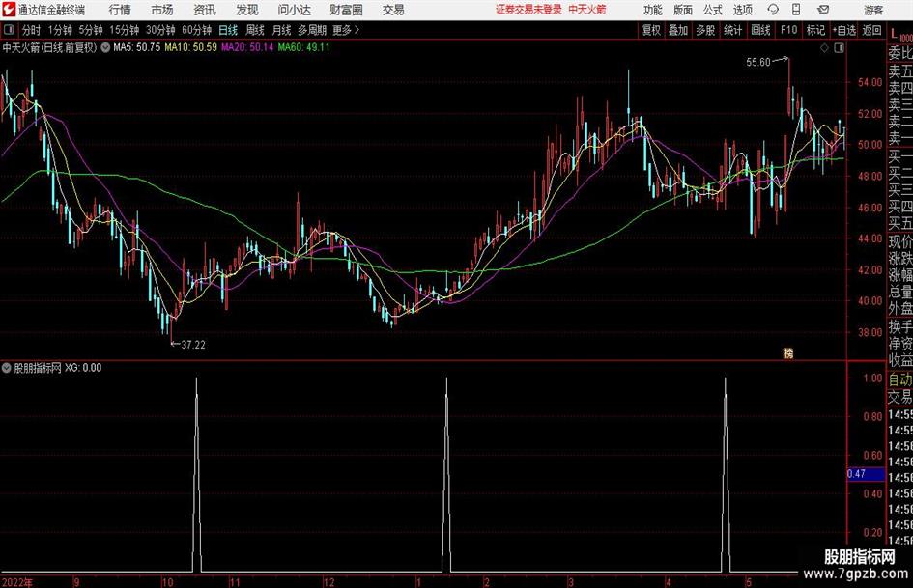Click the diamond icon above the chart
913x588 pixels.
[x=824, y=47]
